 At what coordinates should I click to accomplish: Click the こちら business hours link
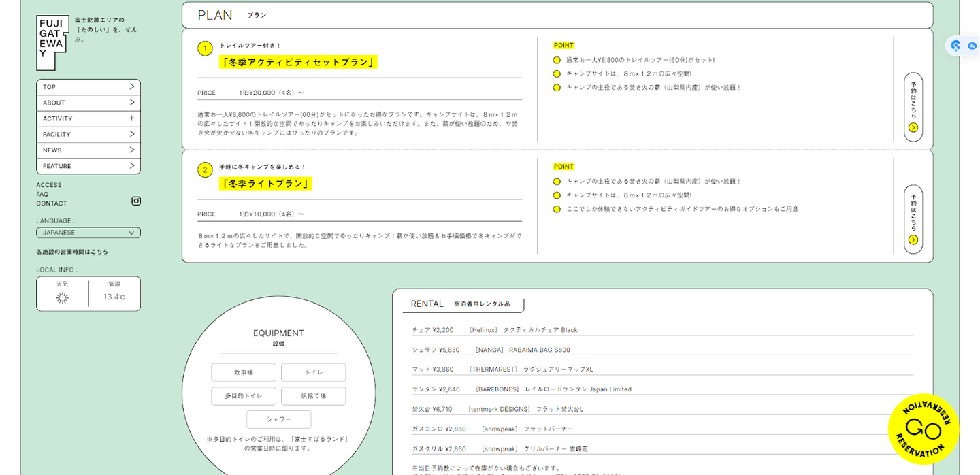pos(99,252)
